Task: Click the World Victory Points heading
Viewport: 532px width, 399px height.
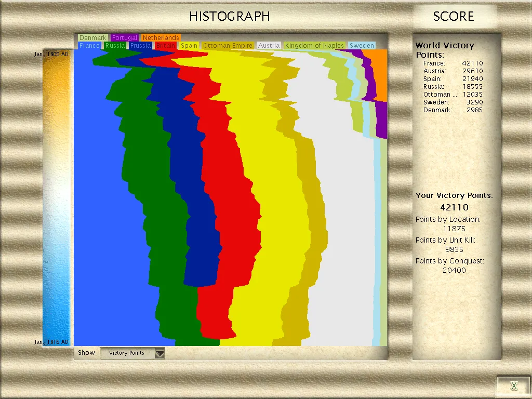Action: pyautogui.click(x=445, y=50)
